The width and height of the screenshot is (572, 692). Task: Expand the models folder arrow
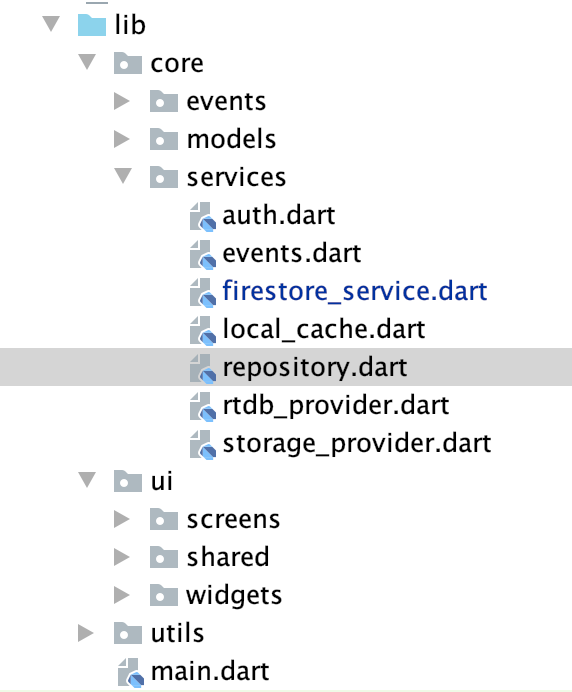click(x=121, y=139)
